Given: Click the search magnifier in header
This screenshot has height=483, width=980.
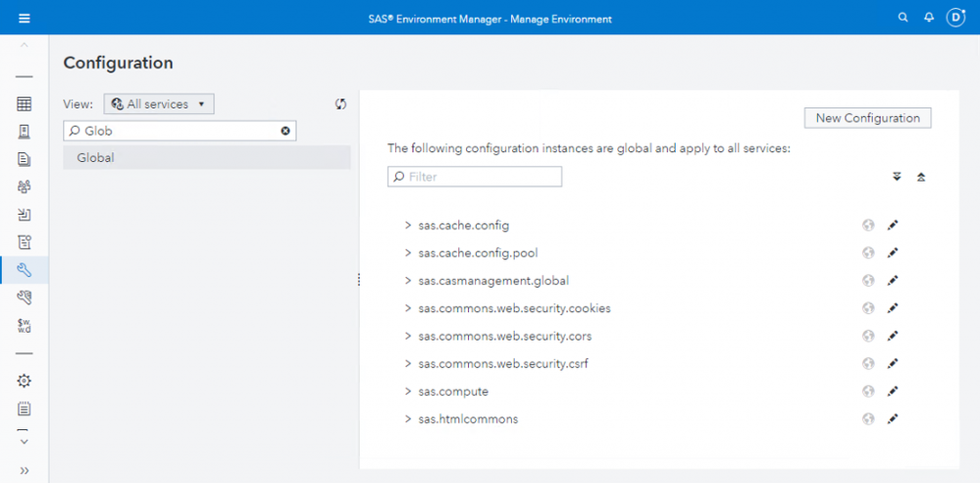Looking at the screenshot, I should [x=903, y=18].
